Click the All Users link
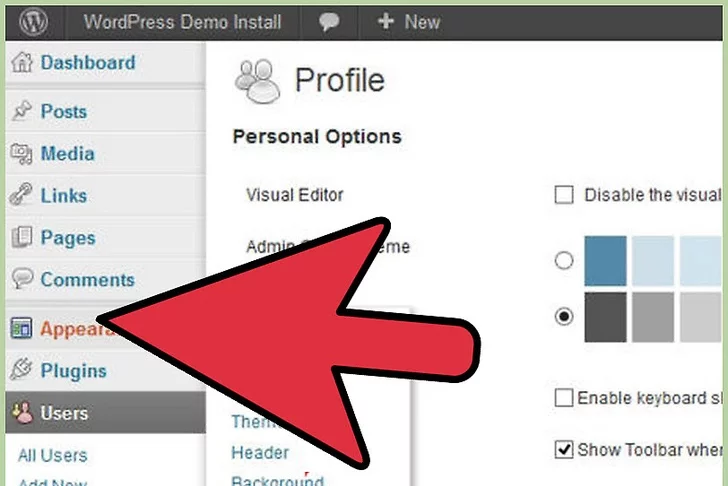This screenshot has width=728, height=486. point(52,456)
